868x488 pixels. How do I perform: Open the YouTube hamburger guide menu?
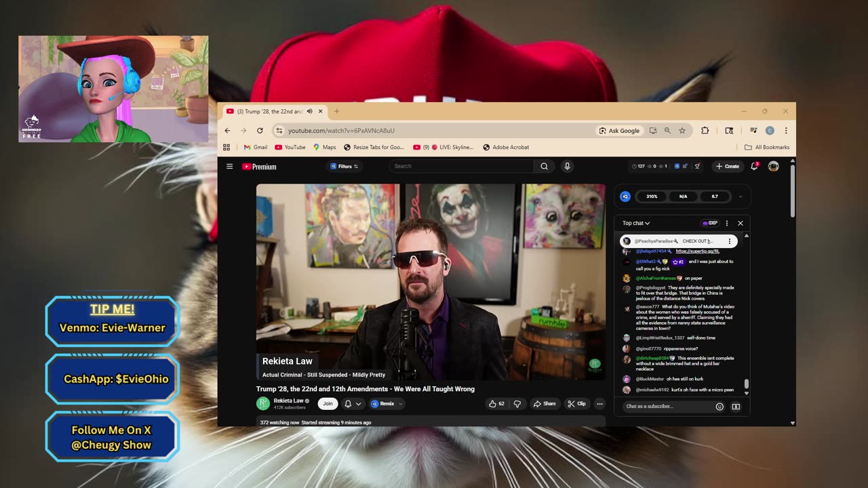pyautogui.click(x=229, y=166)
